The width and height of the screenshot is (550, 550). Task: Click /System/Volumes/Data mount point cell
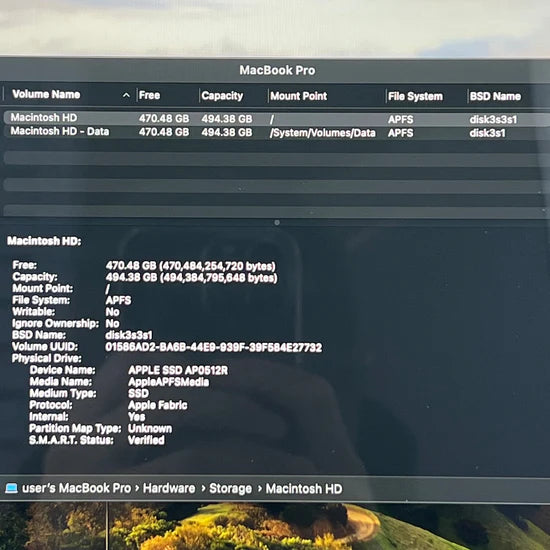click(x=323, y=133)
